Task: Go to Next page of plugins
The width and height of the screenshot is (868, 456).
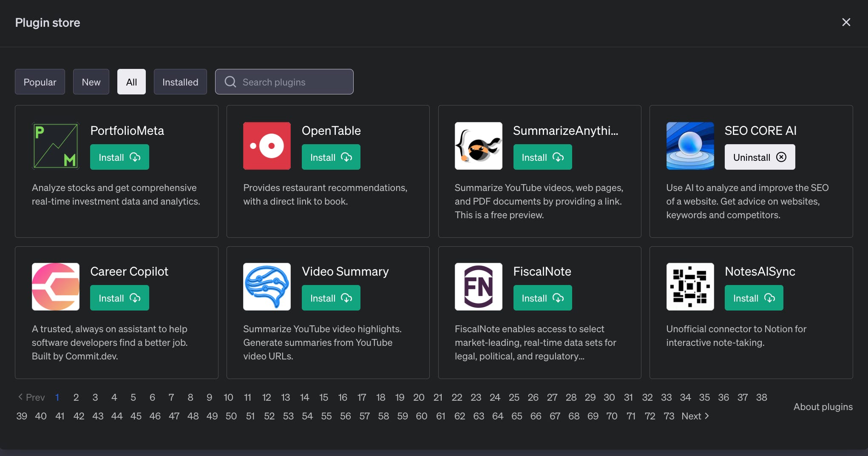Action: [695, 416]
